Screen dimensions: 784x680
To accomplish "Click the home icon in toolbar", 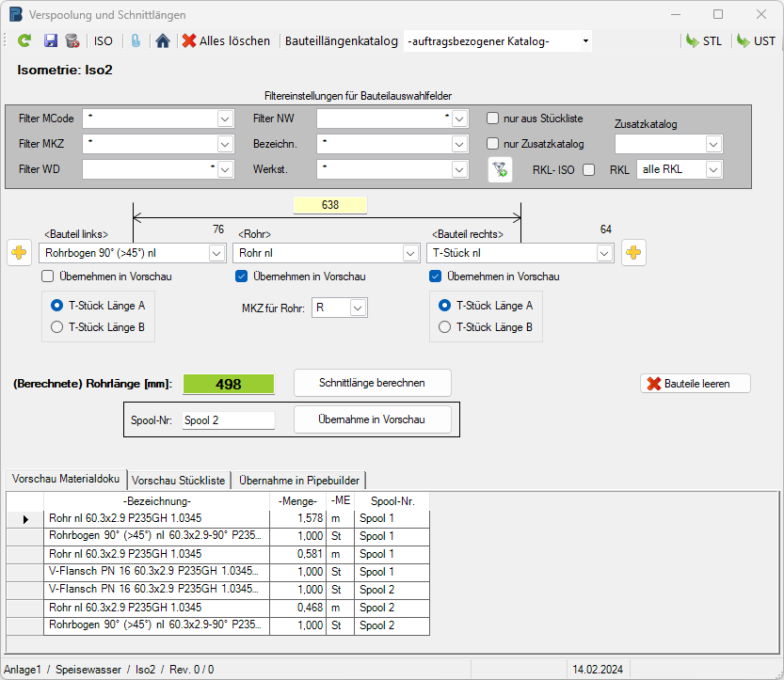I will (x=163, y=41).
